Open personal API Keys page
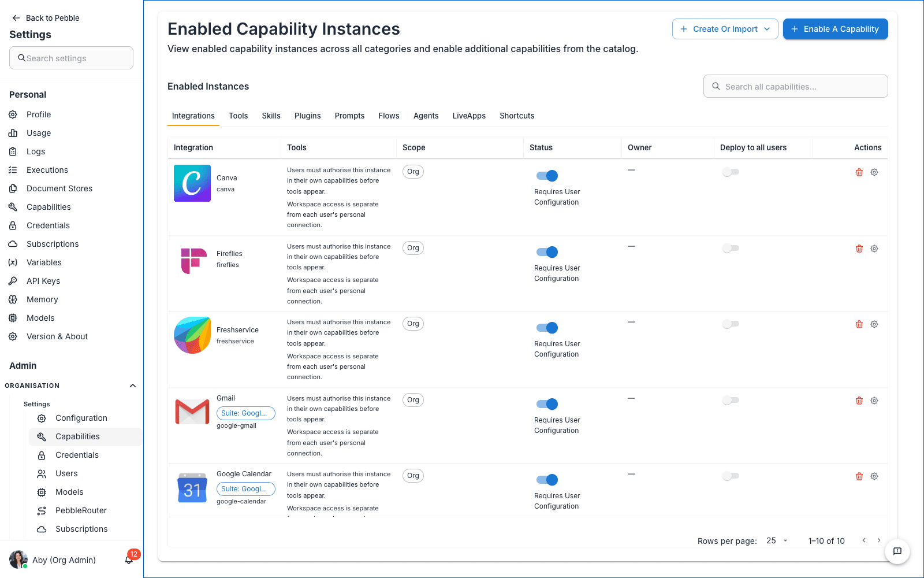The width and height of the screenshot is (924, 578). click(x=43, y=281)
